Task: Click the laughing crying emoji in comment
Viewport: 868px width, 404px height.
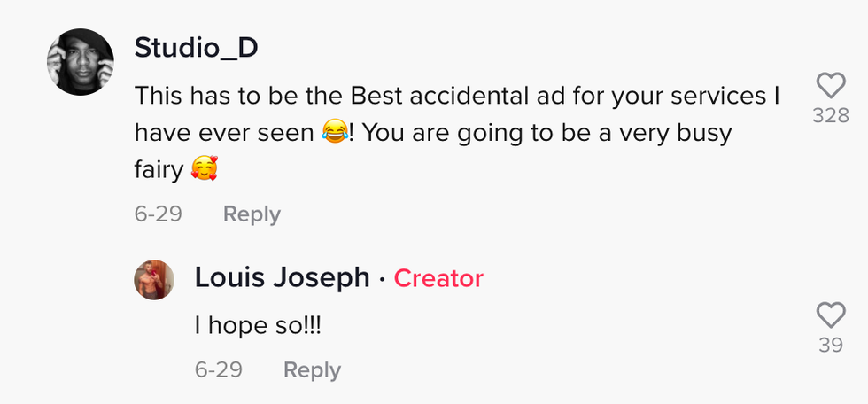Action: coord(334,134)
